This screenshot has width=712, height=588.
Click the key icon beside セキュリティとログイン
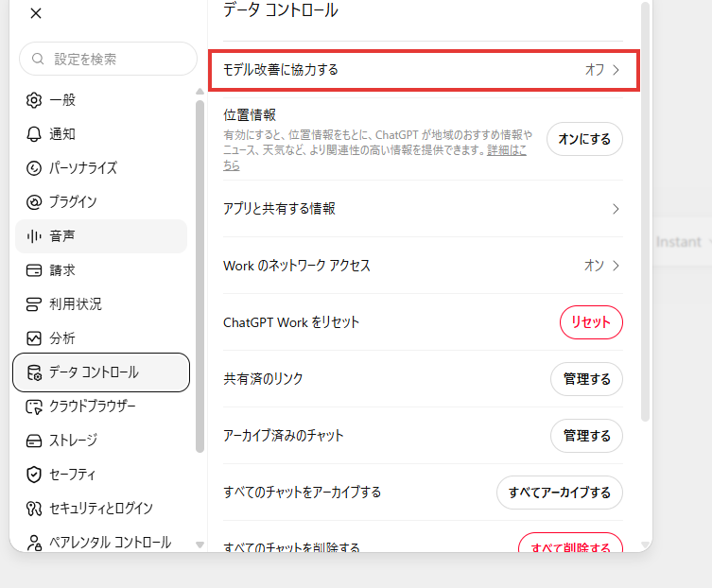point(34,509)
